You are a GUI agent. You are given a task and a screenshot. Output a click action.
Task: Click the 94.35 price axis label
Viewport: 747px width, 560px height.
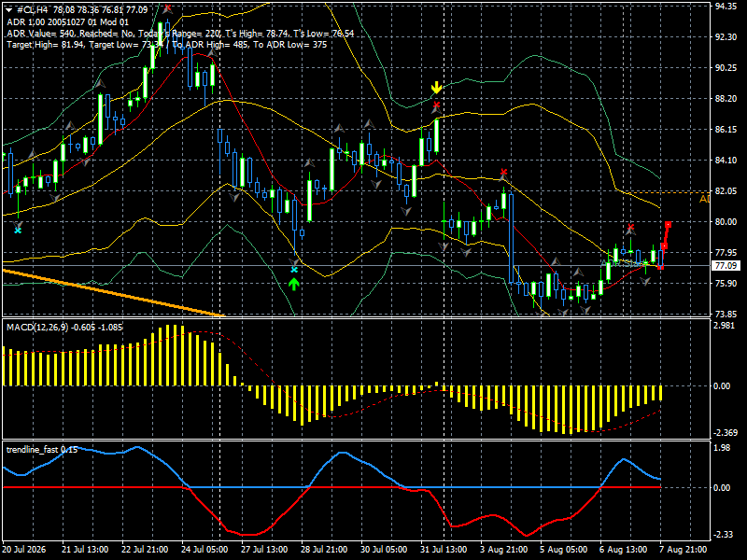click(726, 7)
